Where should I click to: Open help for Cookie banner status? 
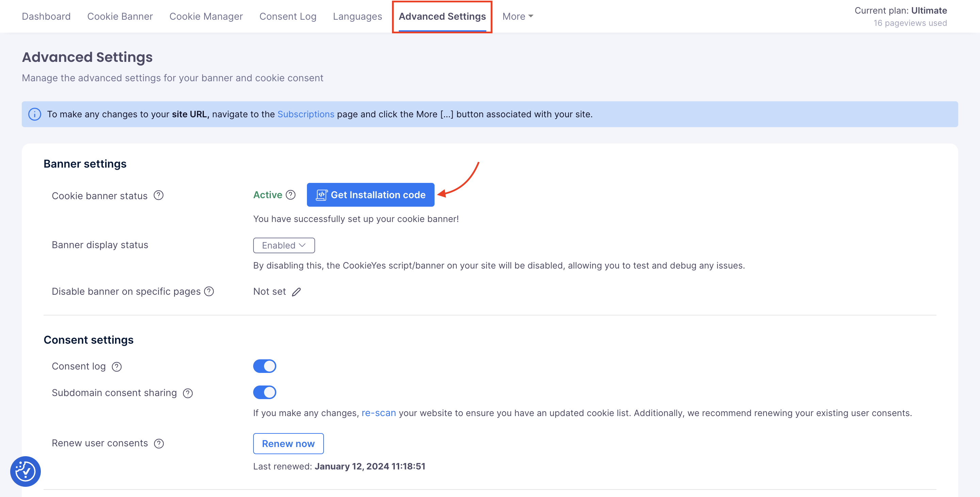coord(158,195)
